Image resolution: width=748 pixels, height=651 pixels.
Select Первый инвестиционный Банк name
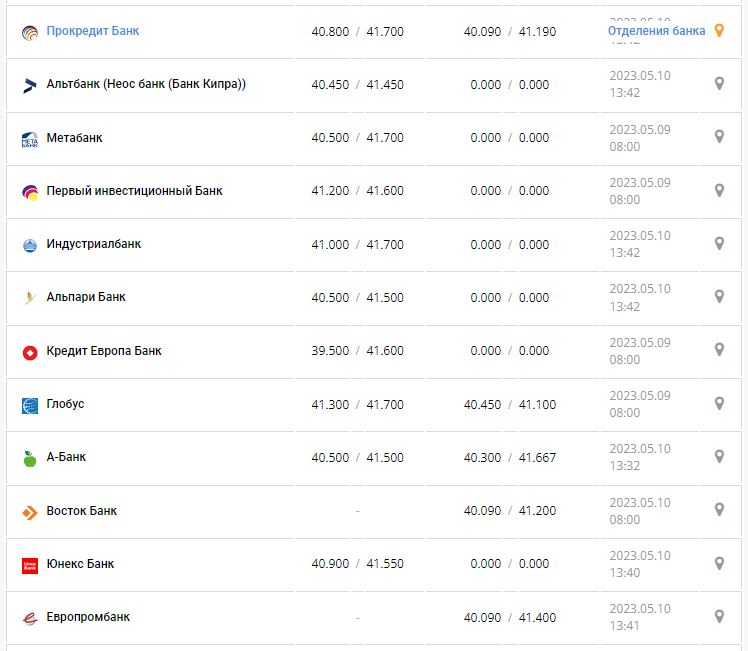pyautogui.click(x=134, y=191)
